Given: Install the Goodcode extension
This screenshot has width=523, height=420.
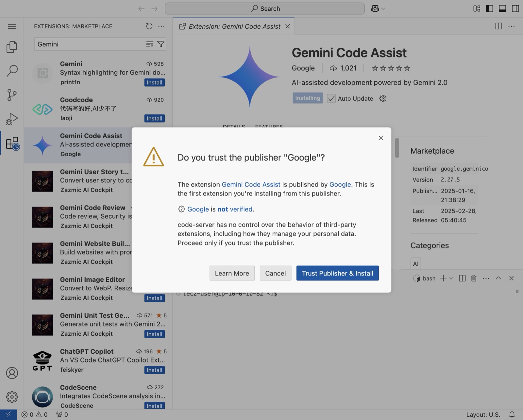Looking at the screenshot, I should point(154,119).
